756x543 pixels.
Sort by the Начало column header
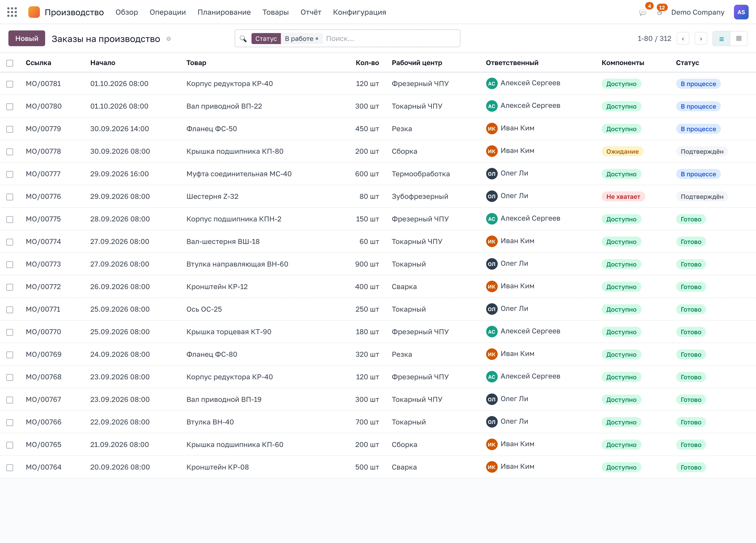pos(103,63)
